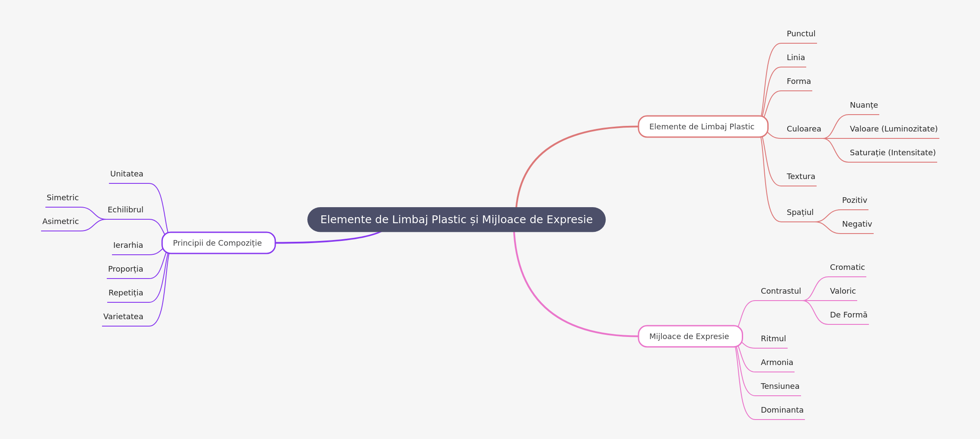Click the Dominanta node
This screenshot has height=439, width=980.
coord(782,410)
